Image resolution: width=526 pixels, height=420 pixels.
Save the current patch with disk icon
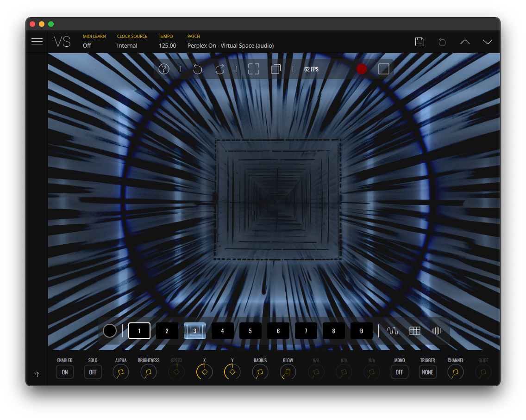pos(420,42)
